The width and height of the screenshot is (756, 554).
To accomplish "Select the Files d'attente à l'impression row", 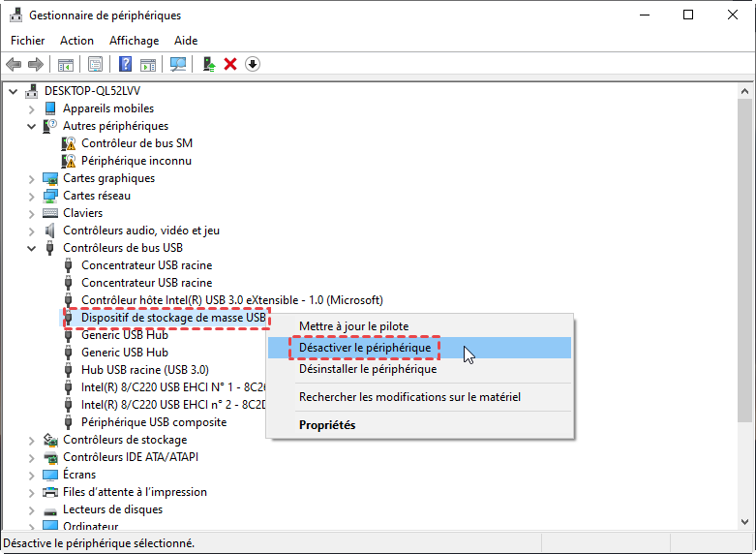I will coord(135,492).
